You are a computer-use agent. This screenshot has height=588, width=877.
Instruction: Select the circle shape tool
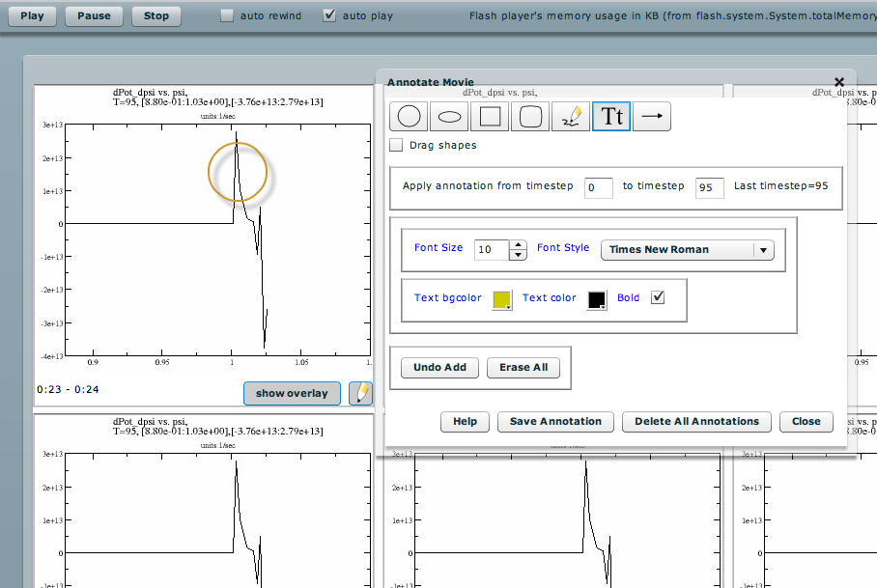pyautogui.click(x=409, y=116)
